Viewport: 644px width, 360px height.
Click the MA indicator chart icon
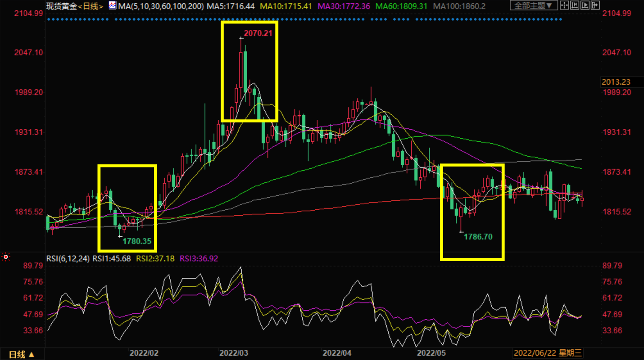point(112,6)
